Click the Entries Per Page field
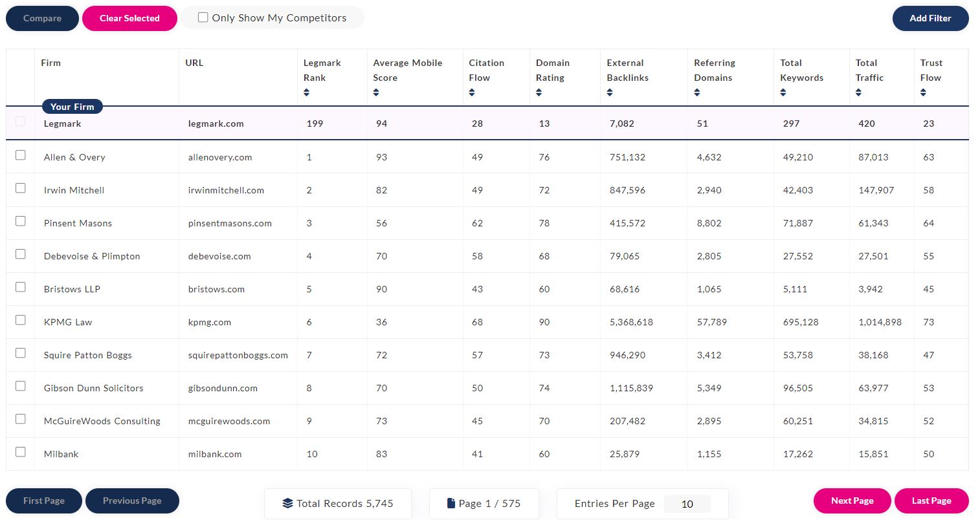The image size is (980, 529). coord(687,504)
